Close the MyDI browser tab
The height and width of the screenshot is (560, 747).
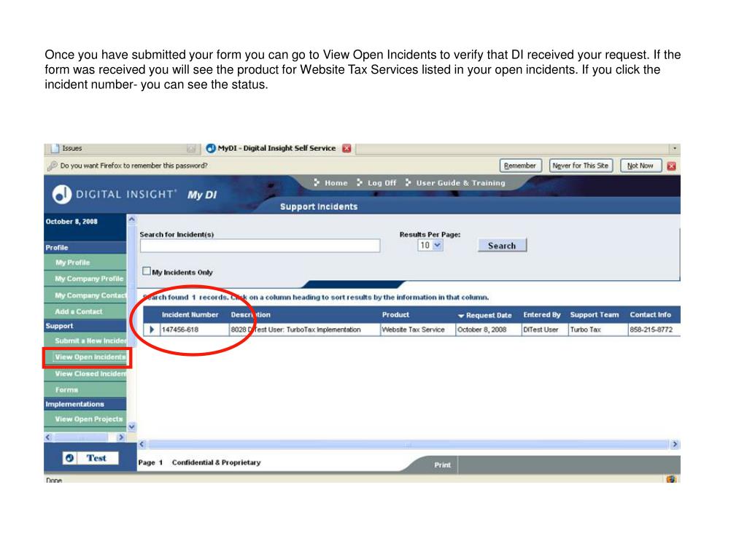click(x=347, y=149)
